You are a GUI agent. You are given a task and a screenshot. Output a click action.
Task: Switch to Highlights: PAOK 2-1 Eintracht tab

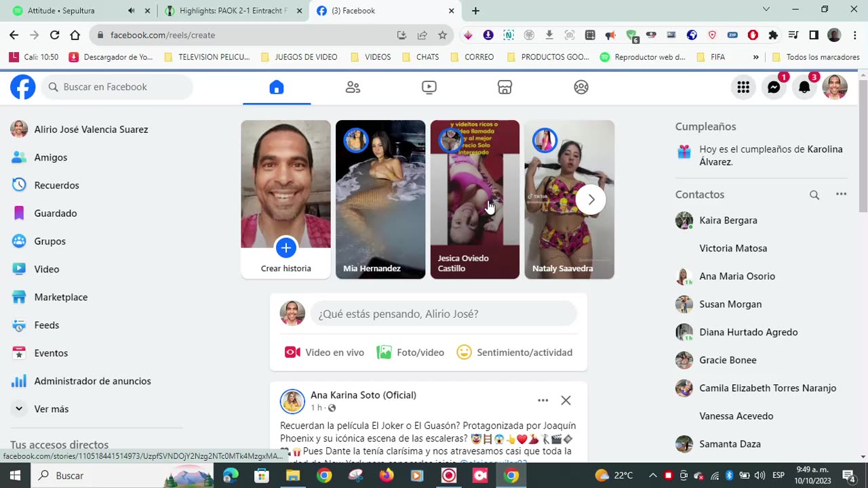click(234, 11)
